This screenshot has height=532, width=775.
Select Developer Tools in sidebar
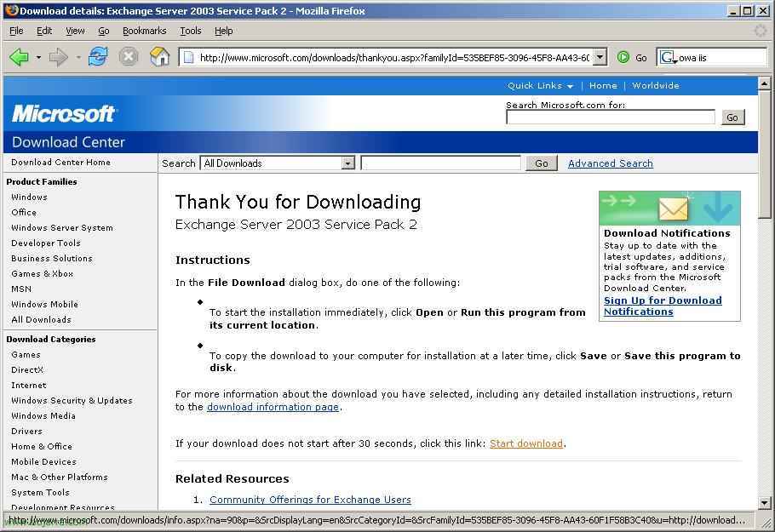(x=45, y=243)
